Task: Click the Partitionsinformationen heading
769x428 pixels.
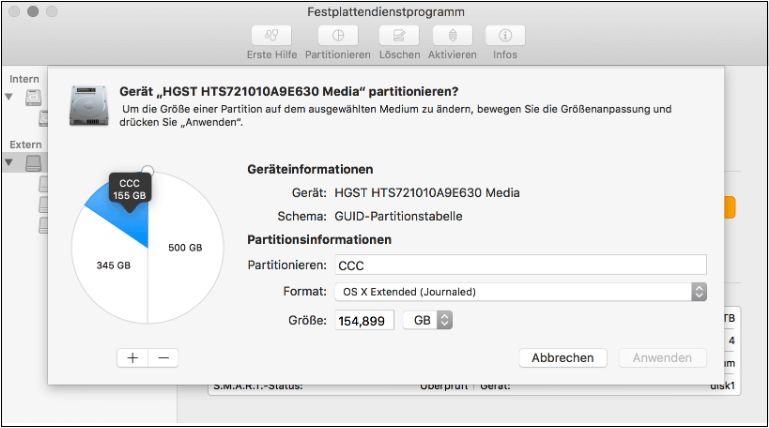Action: tap(319, 240)
